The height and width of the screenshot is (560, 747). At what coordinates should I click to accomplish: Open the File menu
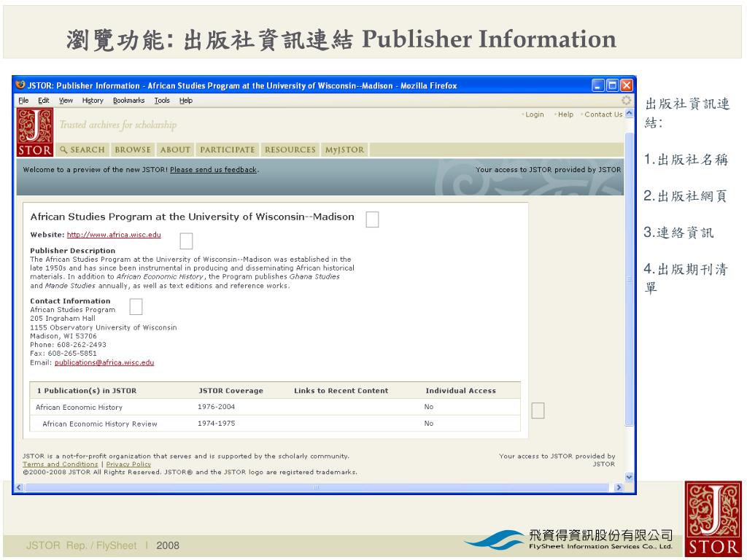tap(23, 101)
